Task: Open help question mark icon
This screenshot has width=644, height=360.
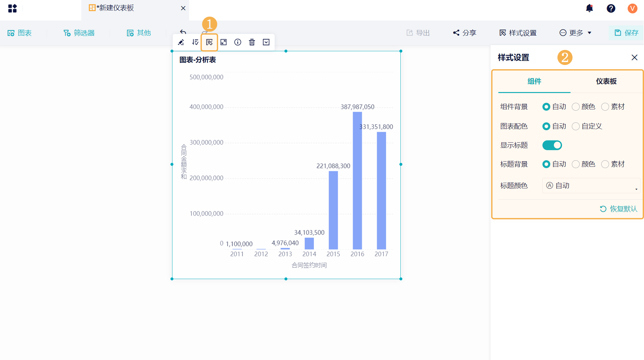Action: [611, 8]
